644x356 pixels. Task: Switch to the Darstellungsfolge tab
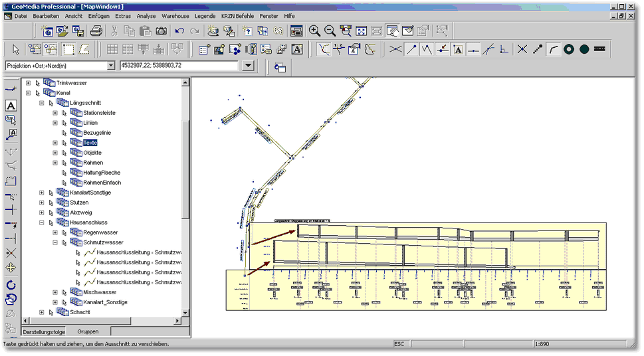pyautogui.click(x=44, y=331)
